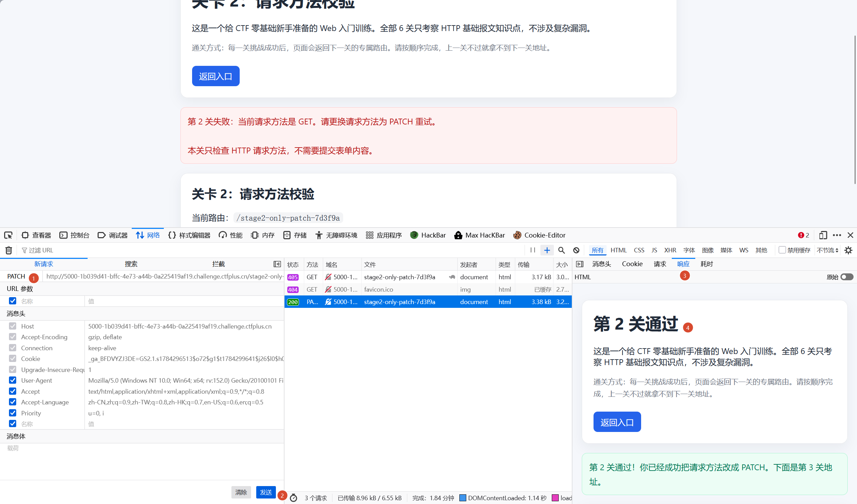Open request blocking icon

pyautogui.click(x=576, y=250)
